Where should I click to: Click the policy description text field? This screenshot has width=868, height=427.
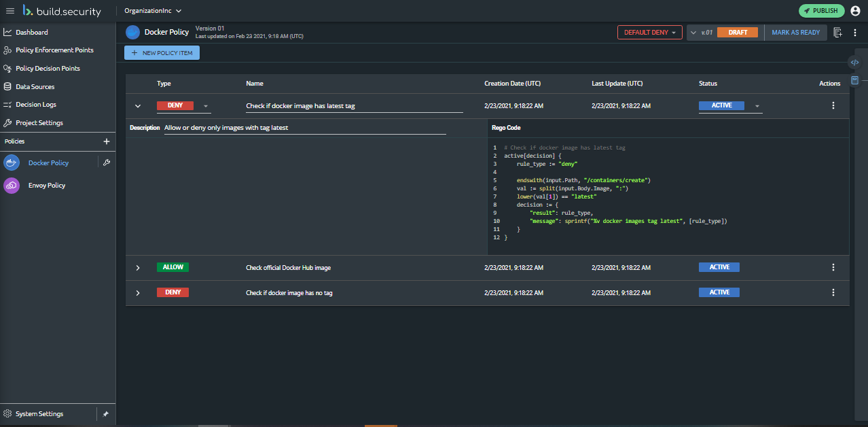pos(304,128)
